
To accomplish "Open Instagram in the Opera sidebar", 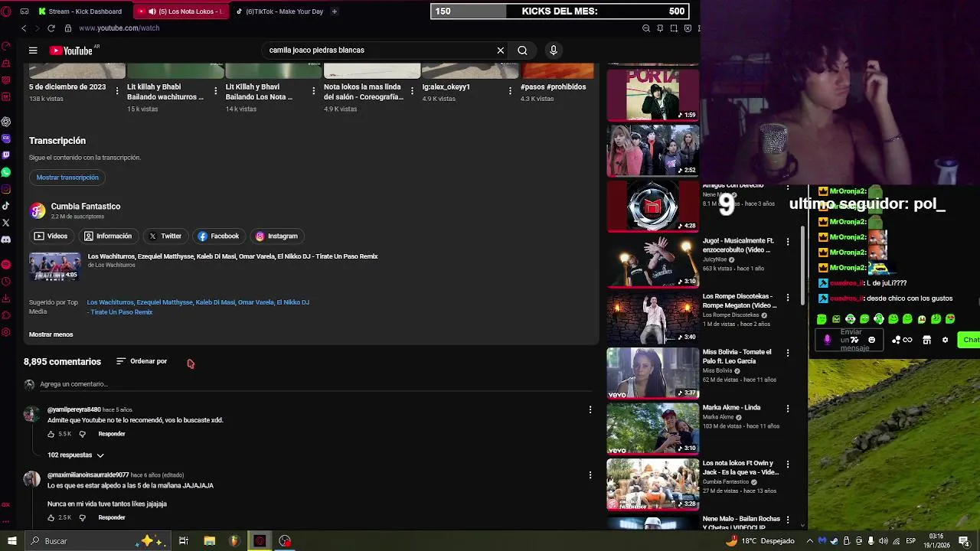I will pos(6,189).
